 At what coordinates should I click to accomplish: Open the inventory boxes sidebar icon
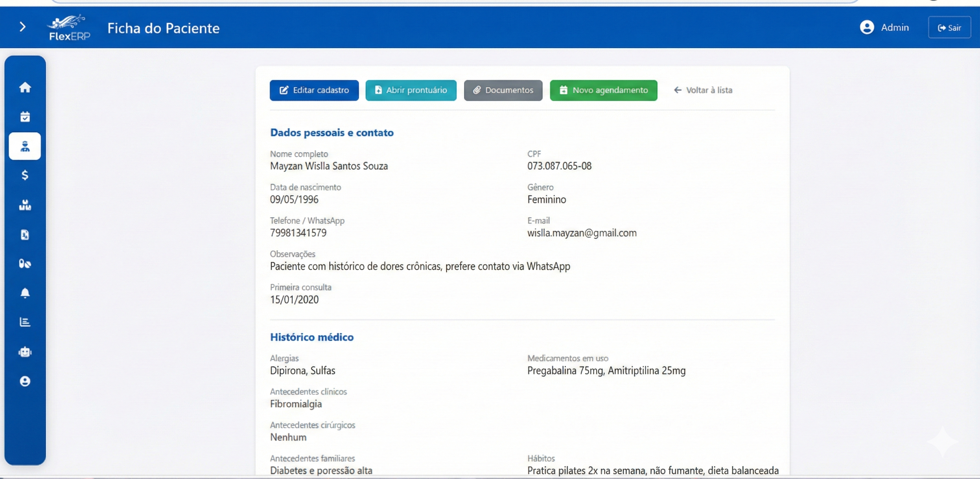tap(25, 205)
